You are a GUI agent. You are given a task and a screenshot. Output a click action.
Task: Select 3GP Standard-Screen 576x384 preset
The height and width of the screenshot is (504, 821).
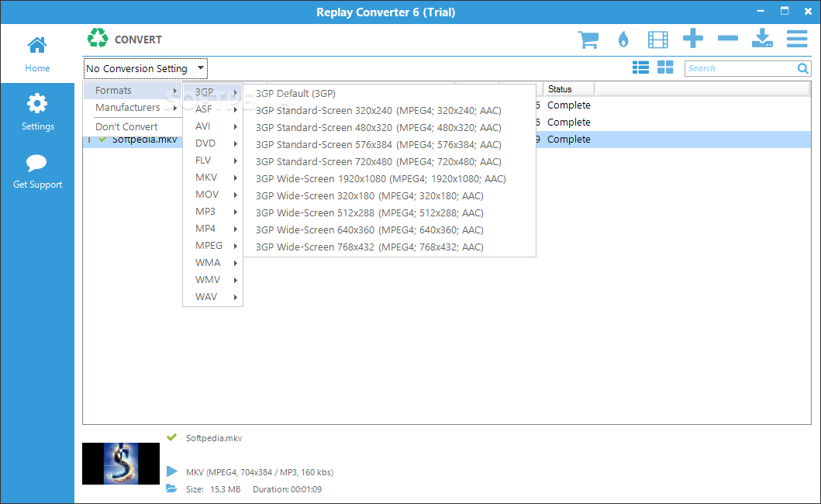click(x=389, y=144)
